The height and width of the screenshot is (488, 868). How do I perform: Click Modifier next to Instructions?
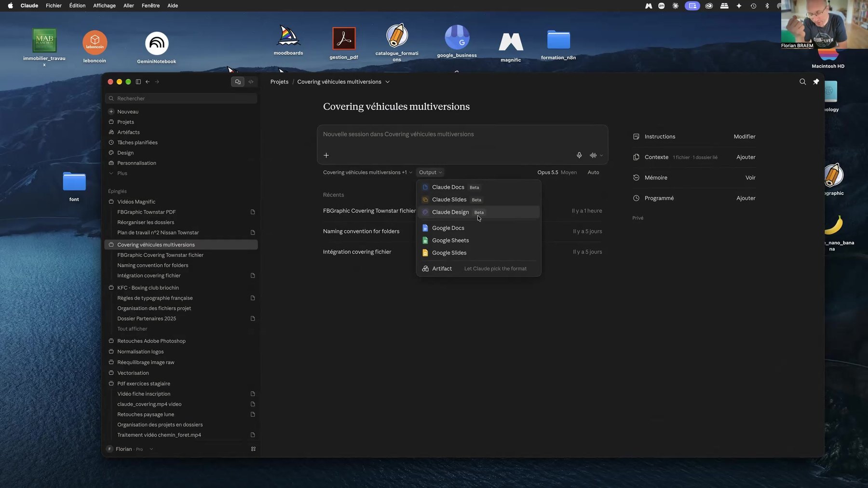(x=745, y=137)
